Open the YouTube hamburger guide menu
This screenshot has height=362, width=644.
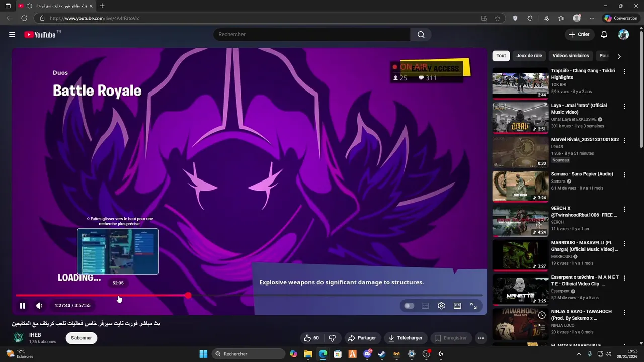coord(12,35)
